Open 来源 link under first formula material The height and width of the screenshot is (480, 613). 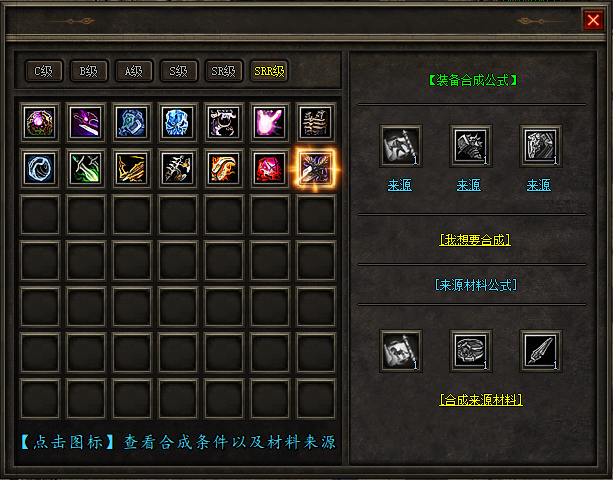point(400,185)
